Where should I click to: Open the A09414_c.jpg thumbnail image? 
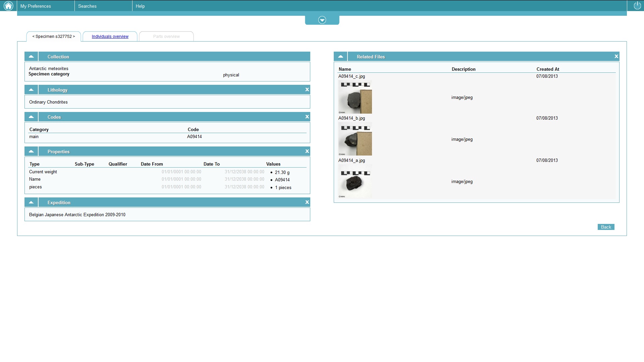point(355,97)
